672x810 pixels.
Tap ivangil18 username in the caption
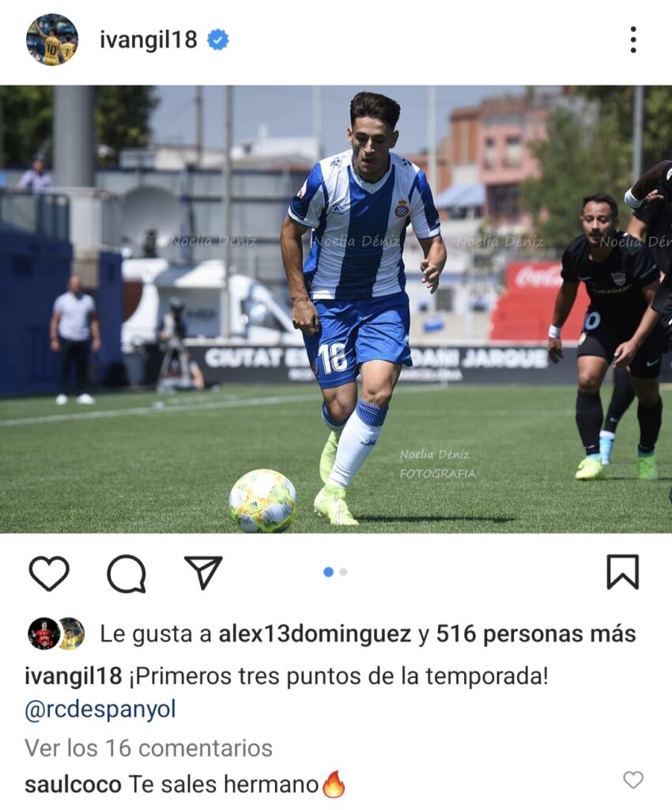(74, 676)
